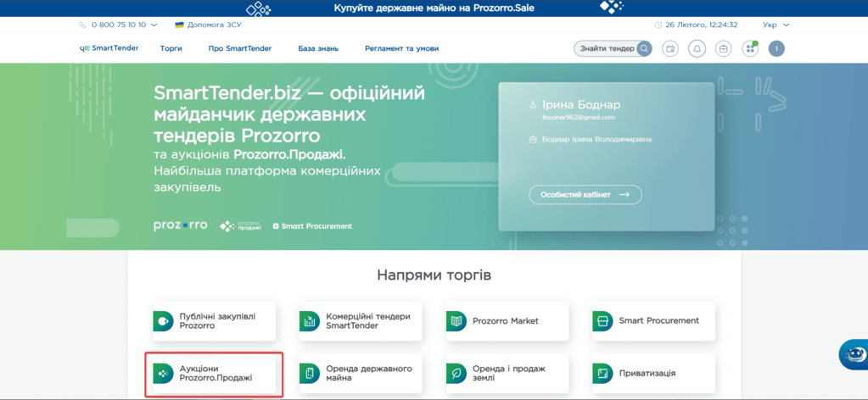Open База знань menu item
Image resolution: width=868 pixels, height=400 pixels.
[x=318, y=48]
